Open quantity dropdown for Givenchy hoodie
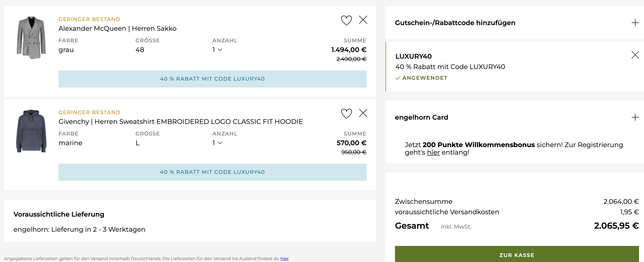Viewport: 644px width, 262px height. pos(217,143)
